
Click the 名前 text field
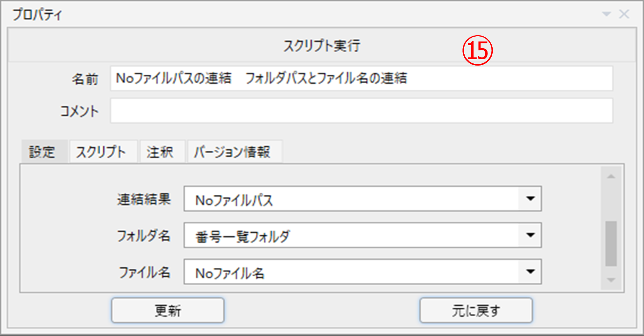pyautogui.click(x=361, y=79)
